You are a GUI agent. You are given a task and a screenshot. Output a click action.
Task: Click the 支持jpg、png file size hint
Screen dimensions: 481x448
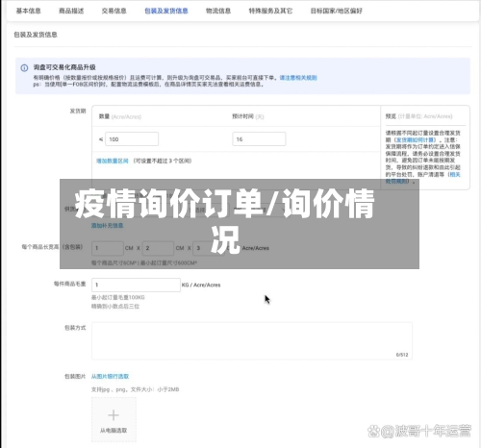coord(136,389)
